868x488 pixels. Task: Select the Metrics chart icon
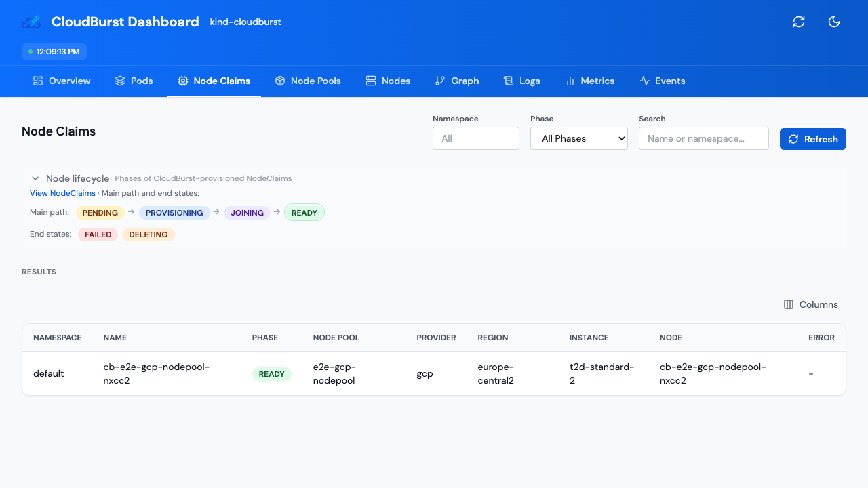click(x=570, y=81)
